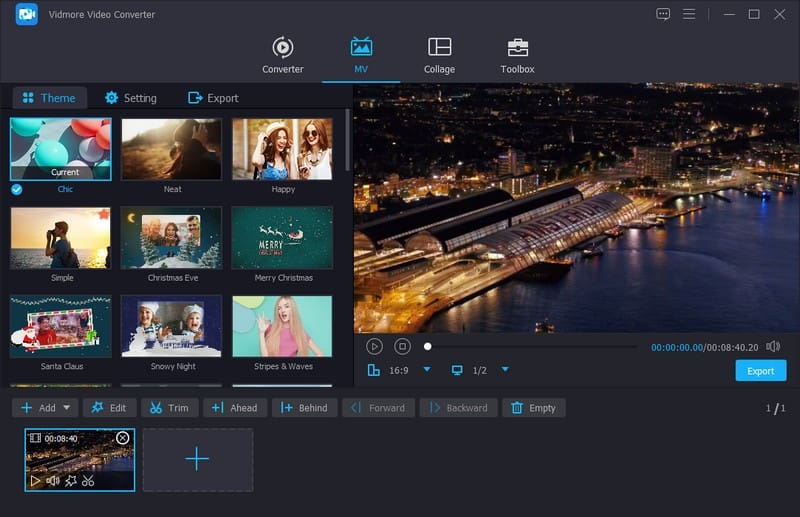The height and width of the screenshot is (517, 800).
Task: Choose the Merry Christmas theme
Action: (x=282, y=238)
